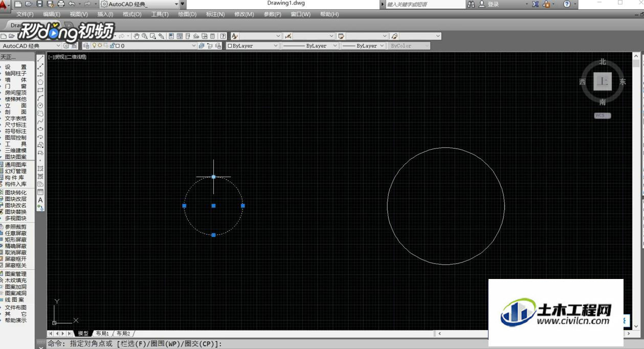Open the AutoCAD 经典 workspace combo box
The width and height of the screenshot is (644, 349).
tap(31, 46)
